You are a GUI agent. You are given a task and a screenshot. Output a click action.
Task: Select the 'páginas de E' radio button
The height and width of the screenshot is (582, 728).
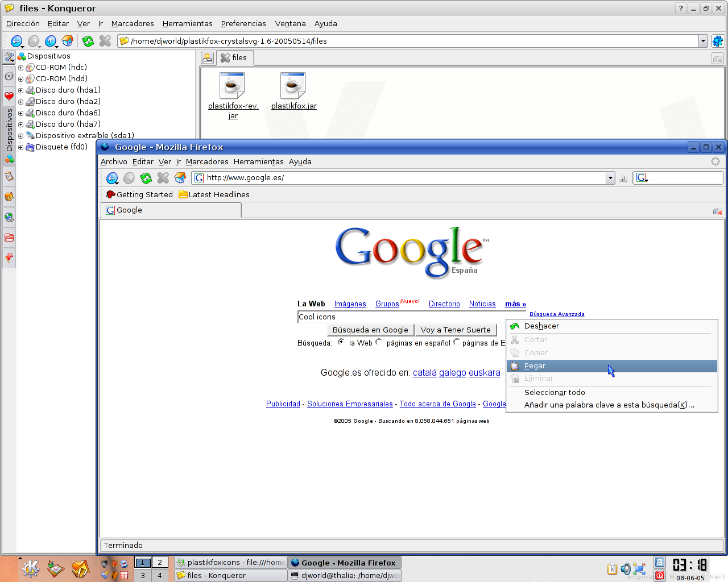tap(456, 342)
